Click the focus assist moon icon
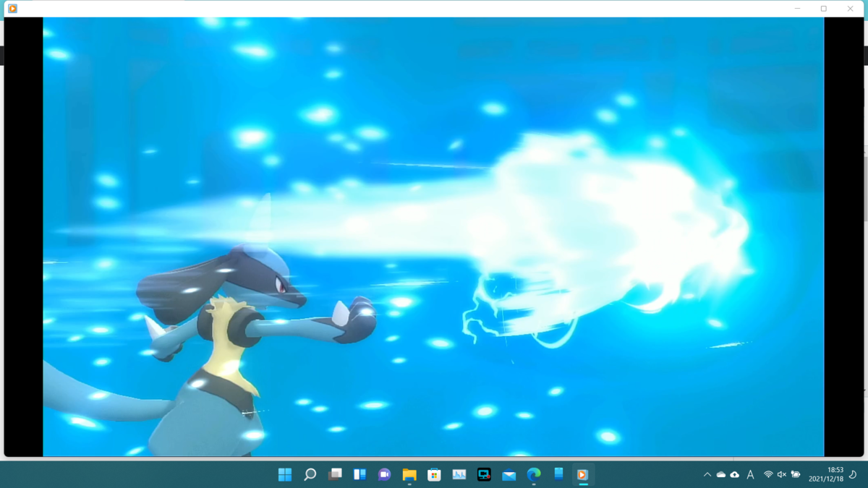868x488 pixels. click(853, 475)
